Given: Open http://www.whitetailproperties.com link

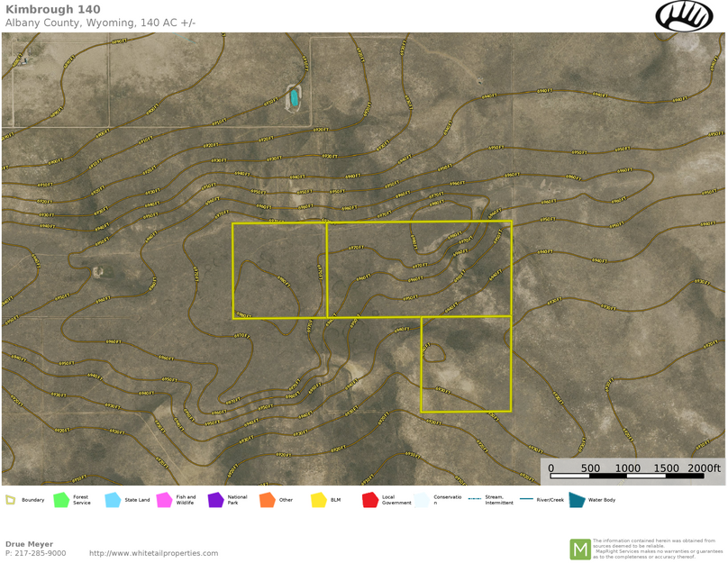Looking at the screenshot, I should [153, 552].
